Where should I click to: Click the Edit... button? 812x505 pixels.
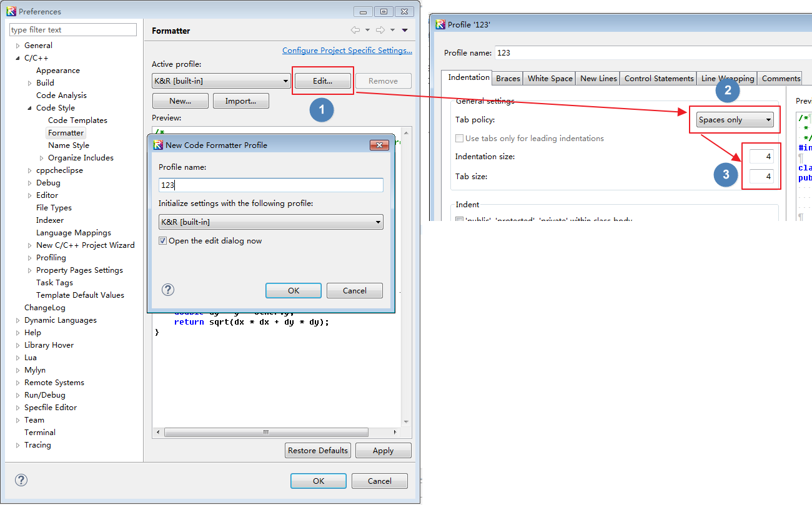tap(323, 81)
